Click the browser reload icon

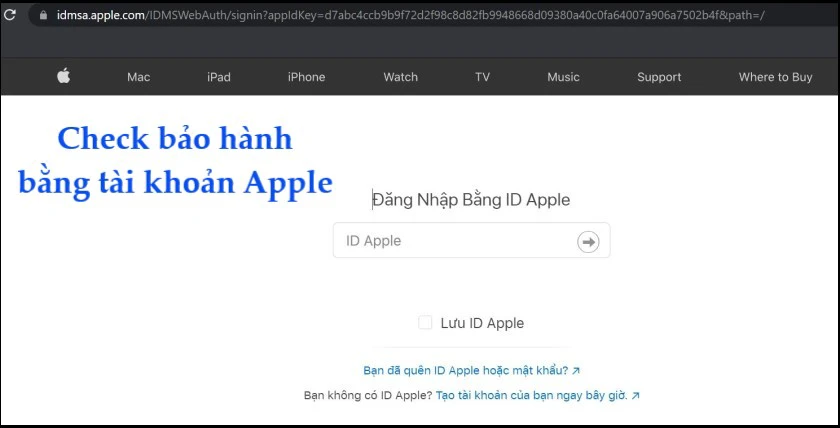10,15
